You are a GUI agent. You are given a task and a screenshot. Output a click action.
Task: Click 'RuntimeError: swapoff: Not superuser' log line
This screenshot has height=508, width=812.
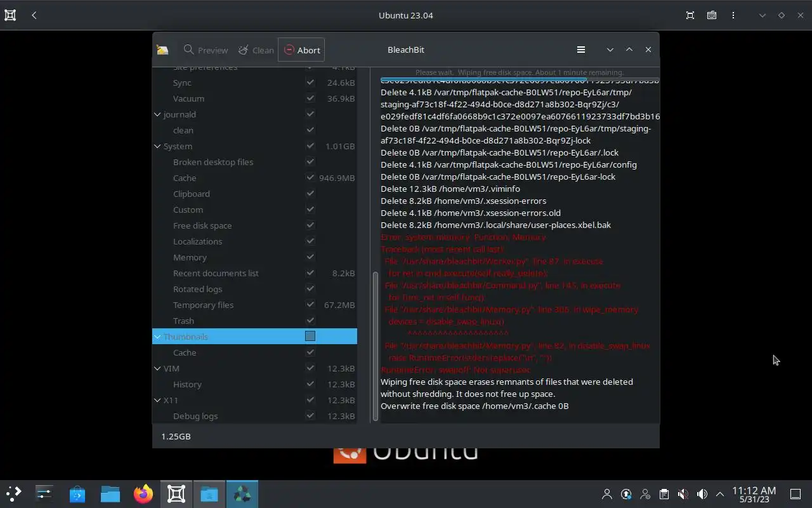coord(455,370)
